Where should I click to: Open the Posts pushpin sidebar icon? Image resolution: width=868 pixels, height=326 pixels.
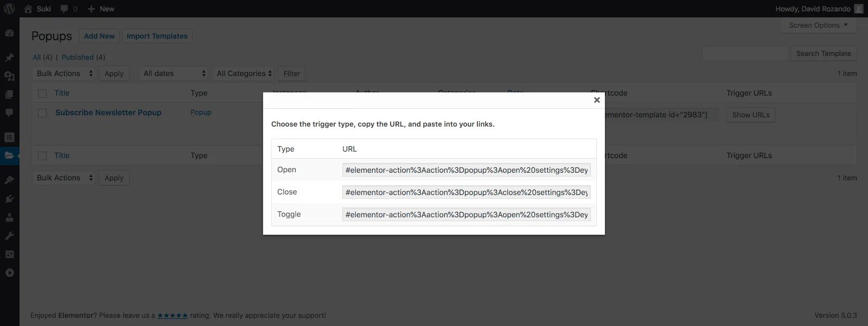click(9, 58)
